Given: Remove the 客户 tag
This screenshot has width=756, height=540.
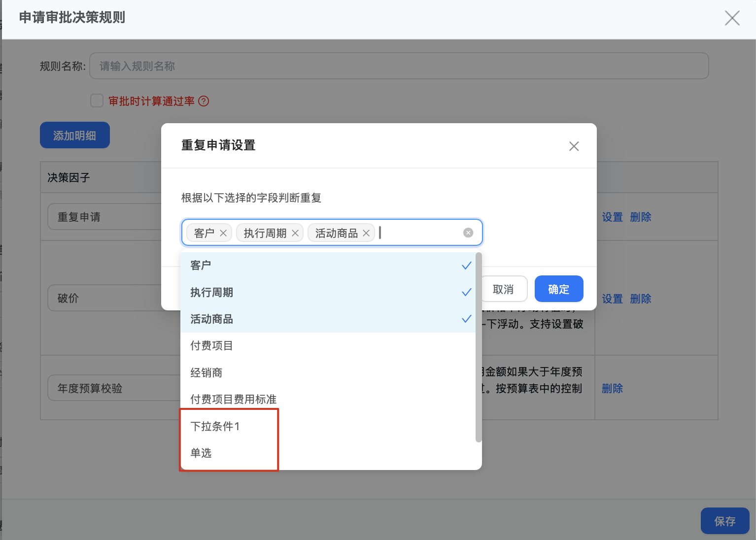Looking at the screenshot, I should (x=223, y=233).
